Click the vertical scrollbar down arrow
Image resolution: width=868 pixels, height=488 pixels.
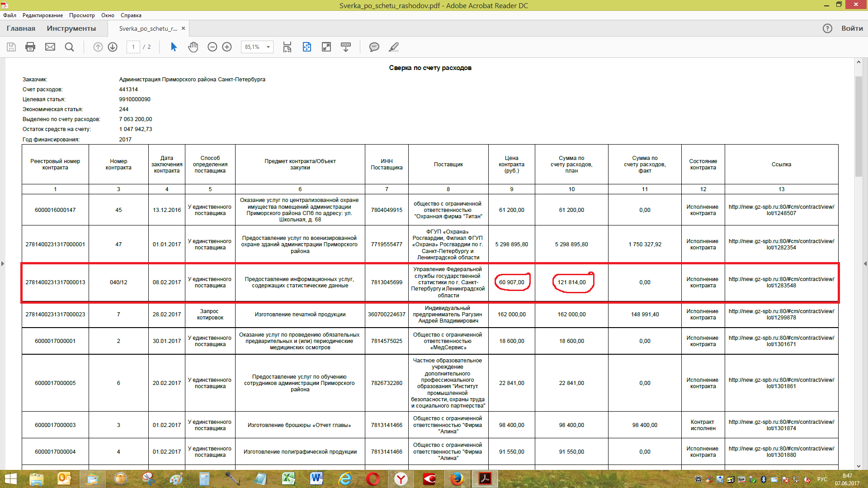[x=859, y=466]
